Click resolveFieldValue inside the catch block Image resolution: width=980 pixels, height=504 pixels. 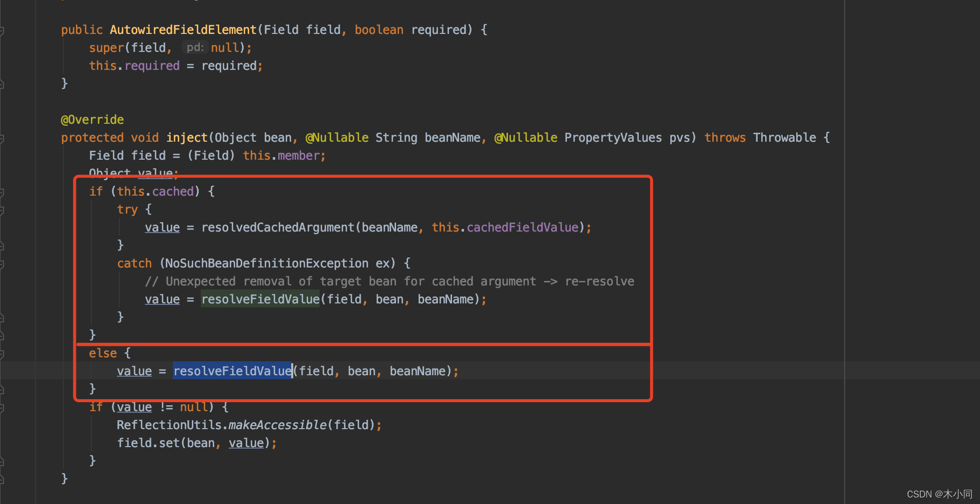(x=260, y=299)
